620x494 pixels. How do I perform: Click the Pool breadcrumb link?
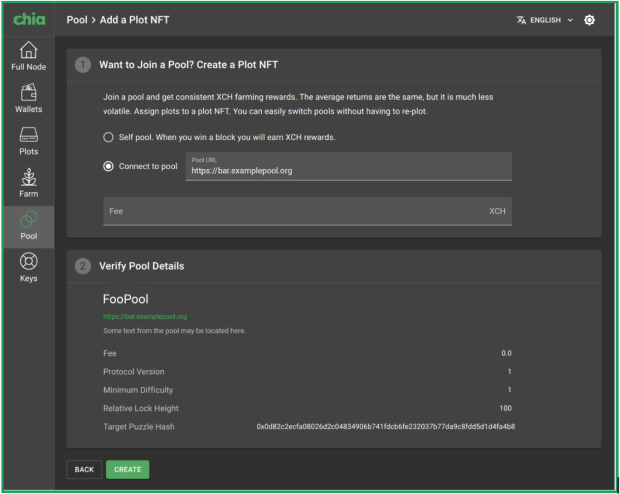pos(77,20)
